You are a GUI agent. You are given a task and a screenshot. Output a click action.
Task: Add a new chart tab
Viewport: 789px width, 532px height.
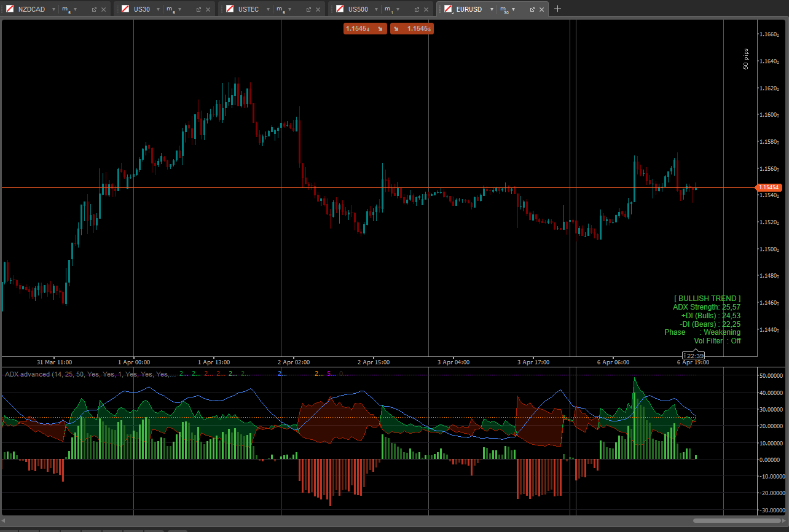coord(557,9)
